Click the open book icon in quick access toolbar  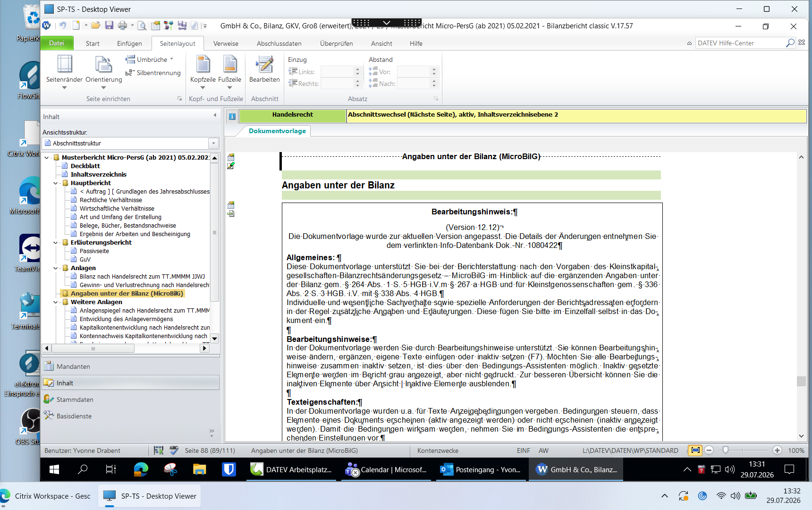tap(155, 25)
